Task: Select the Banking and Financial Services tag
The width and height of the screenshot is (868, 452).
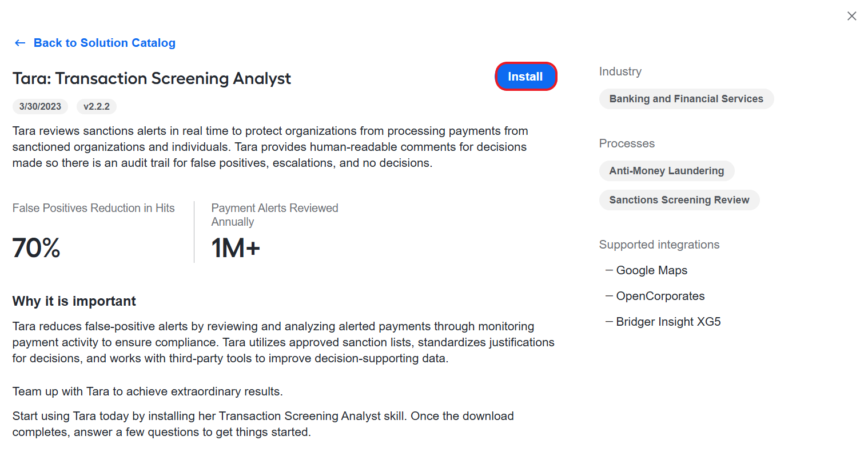Action: (686, 99)
